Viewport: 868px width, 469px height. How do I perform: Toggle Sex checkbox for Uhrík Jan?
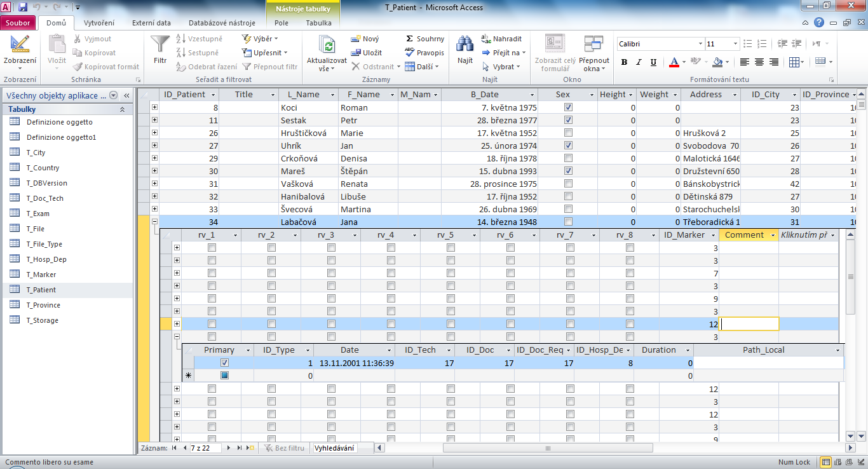point(568,146)
